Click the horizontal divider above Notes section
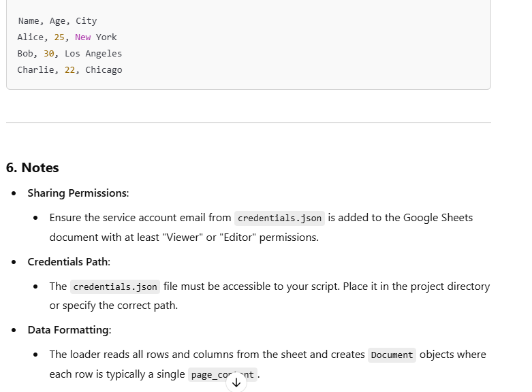Image resolution: width=532 pixels, height=392 pixels. (x=248, y=123)
